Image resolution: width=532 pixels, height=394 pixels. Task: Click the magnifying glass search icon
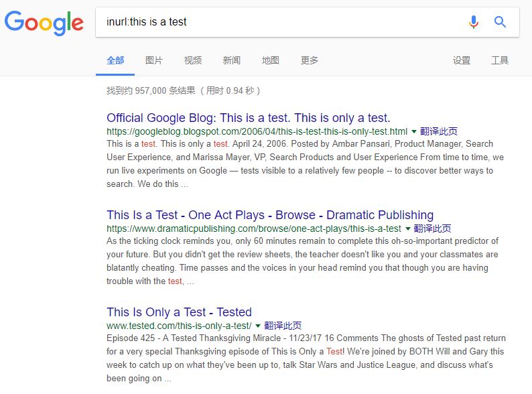(x=500, y=22)
